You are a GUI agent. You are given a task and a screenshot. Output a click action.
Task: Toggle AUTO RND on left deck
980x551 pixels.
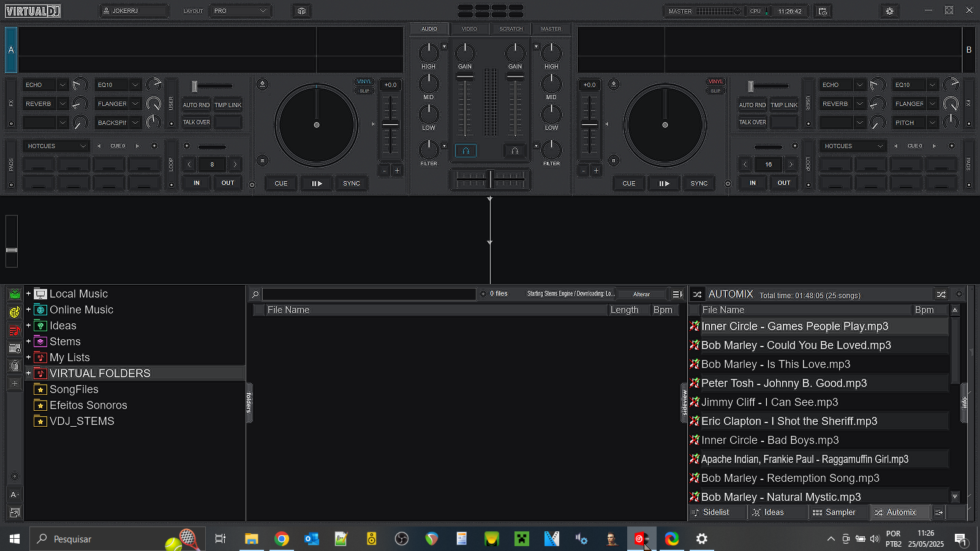point(197,105)
